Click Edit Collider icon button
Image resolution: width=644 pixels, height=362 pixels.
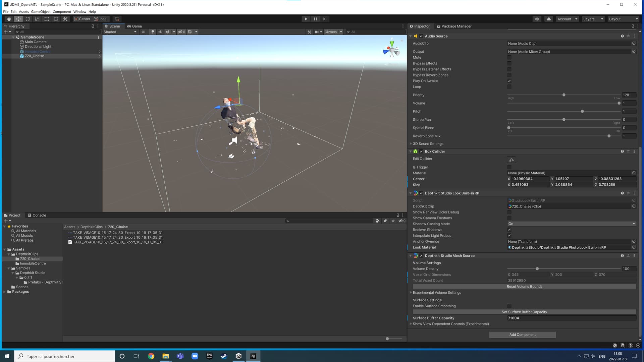click(x=512, y=160)
